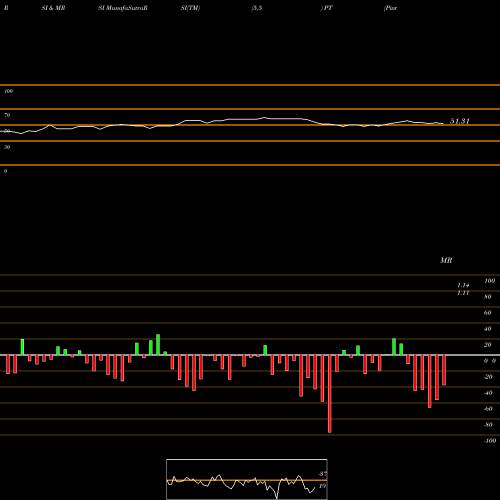Click the 70 level label on RSI axis

[7, 115]
